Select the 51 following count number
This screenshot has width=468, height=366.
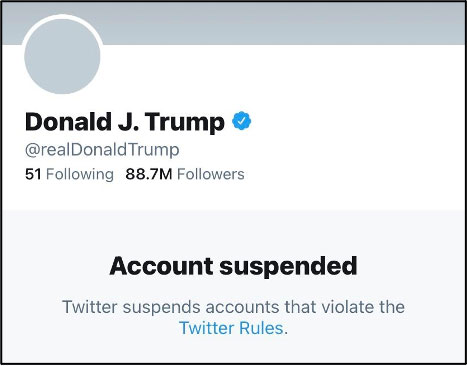pyautogui.click(x=33, y=174)
